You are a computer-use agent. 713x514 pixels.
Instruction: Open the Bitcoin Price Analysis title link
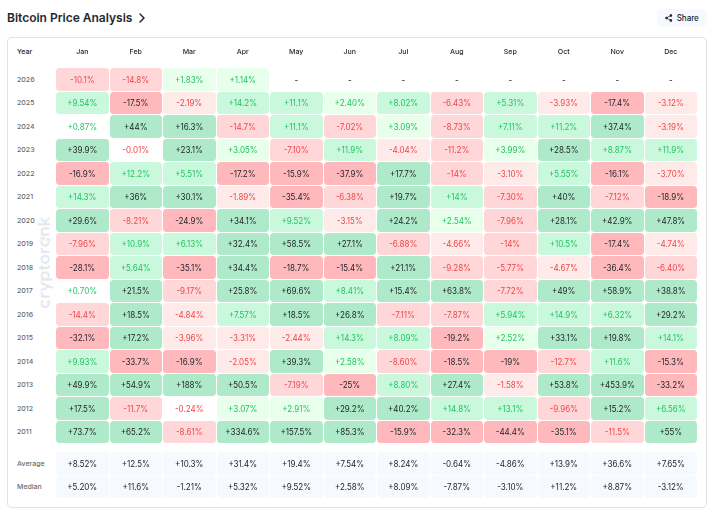70,18
